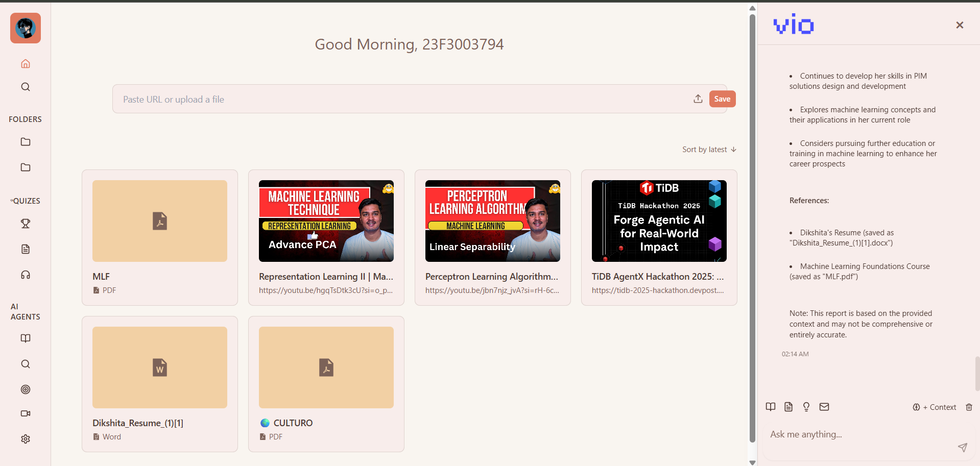Delete chat with the trash icon
980x466 pixels.
(969, 407)
